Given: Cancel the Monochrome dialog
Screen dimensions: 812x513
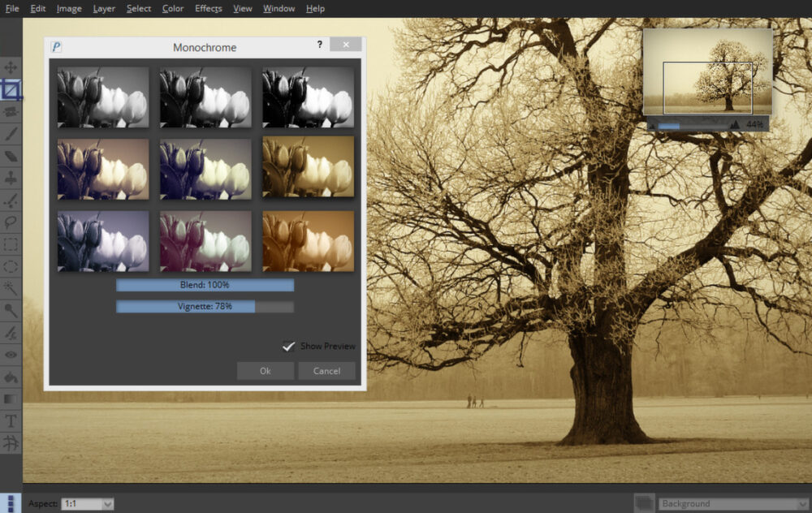Looking at the screenshot, I should pos(326,370).
